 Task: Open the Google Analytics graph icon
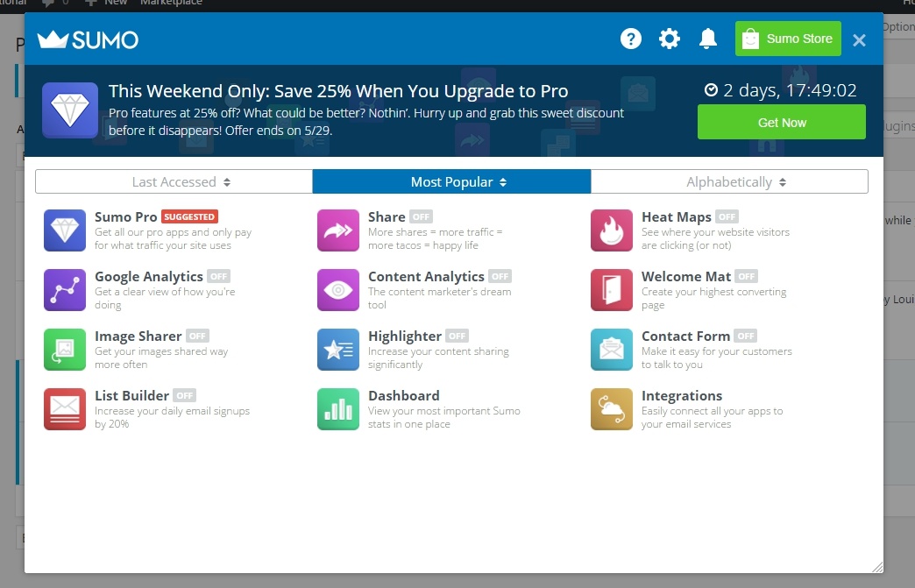coord(65,290)
